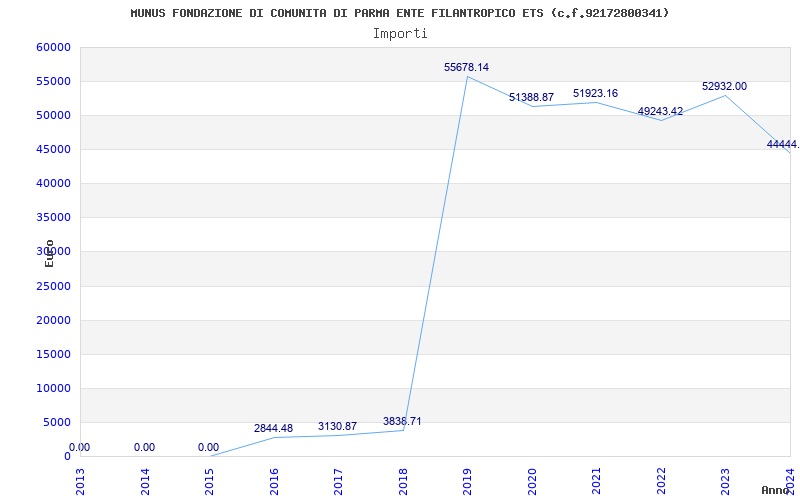
Task: Click the Anno x-axis title
Action: [x=776, y=490]
